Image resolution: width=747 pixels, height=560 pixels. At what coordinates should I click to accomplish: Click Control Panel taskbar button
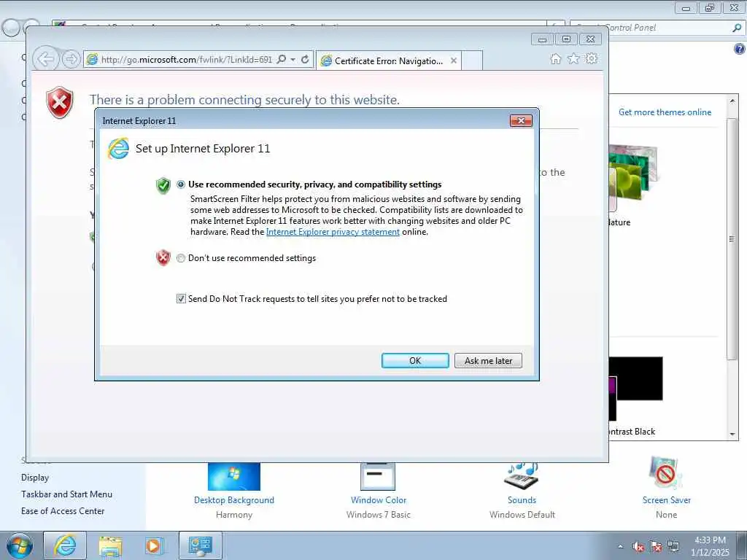coord(200,545)
